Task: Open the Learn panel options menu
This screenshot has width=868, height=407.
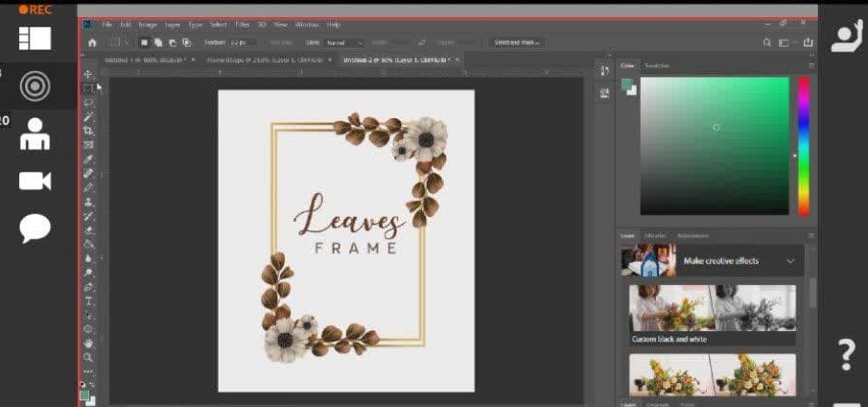Action: [811, 236]
